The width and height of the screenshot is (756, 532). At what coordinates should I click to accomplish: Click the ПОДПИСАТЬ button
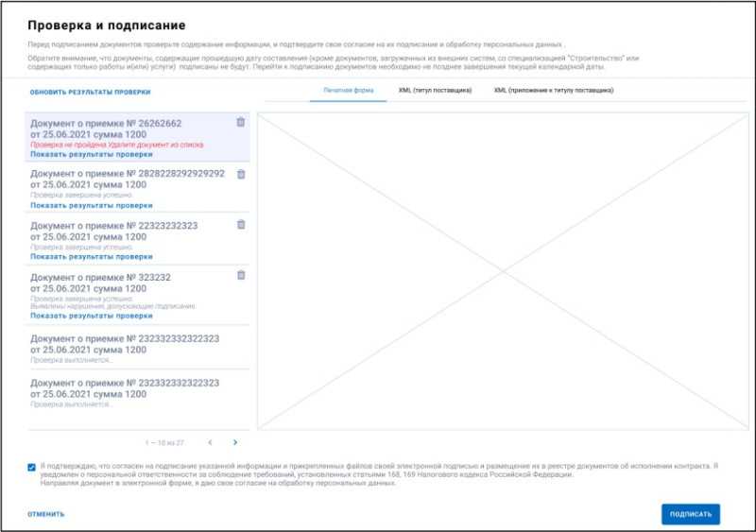(691, 514)
